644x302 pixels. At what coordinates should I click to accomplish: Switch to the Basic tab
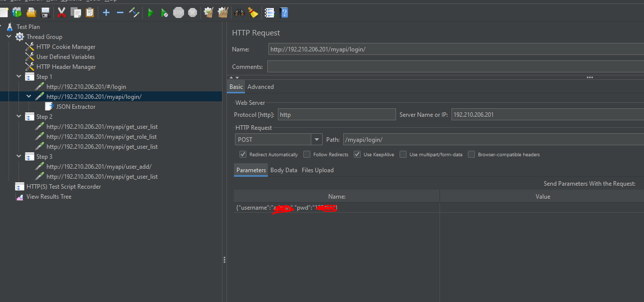click(x=236, y=87)
